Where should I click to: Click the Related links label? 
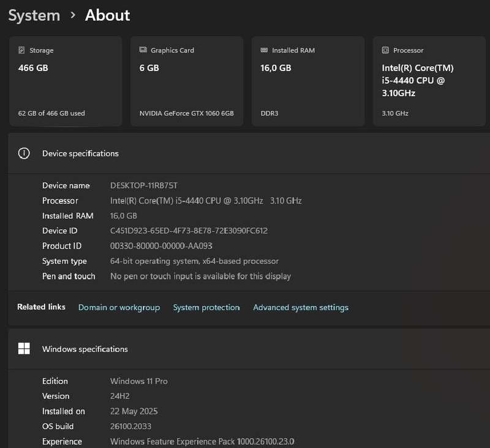tap(41, 307)
